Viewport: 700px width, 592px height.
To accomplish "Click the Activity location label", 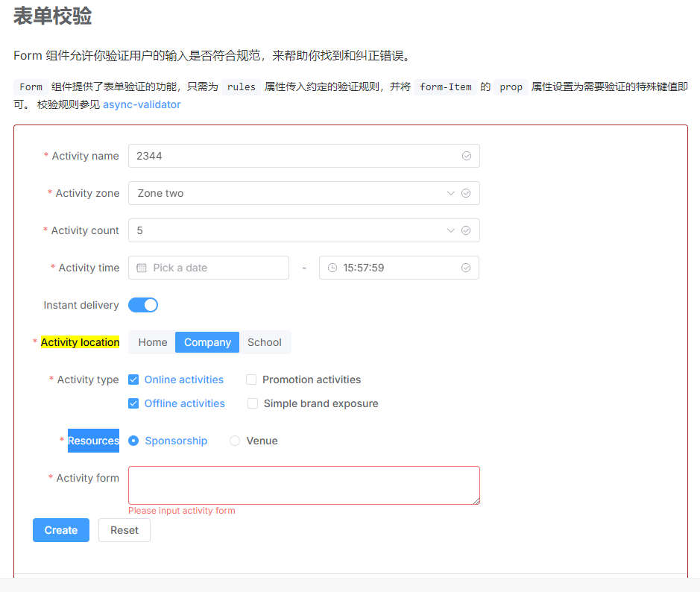I will point(80,342).
